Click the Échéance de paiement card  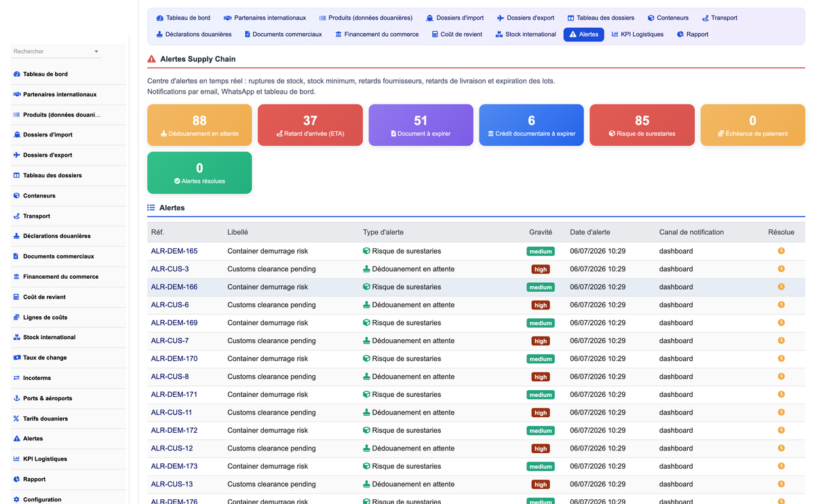point(753,125)
